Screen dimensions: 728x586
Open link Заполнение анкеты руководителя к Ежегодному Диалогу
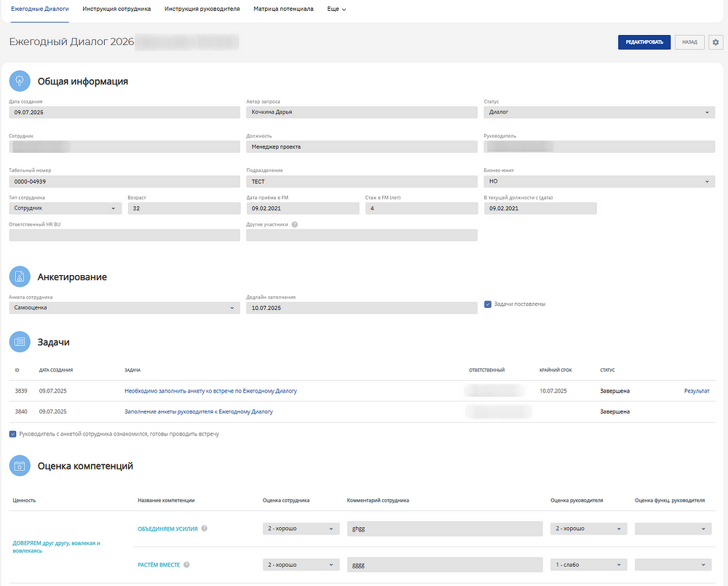pos(199,412)
